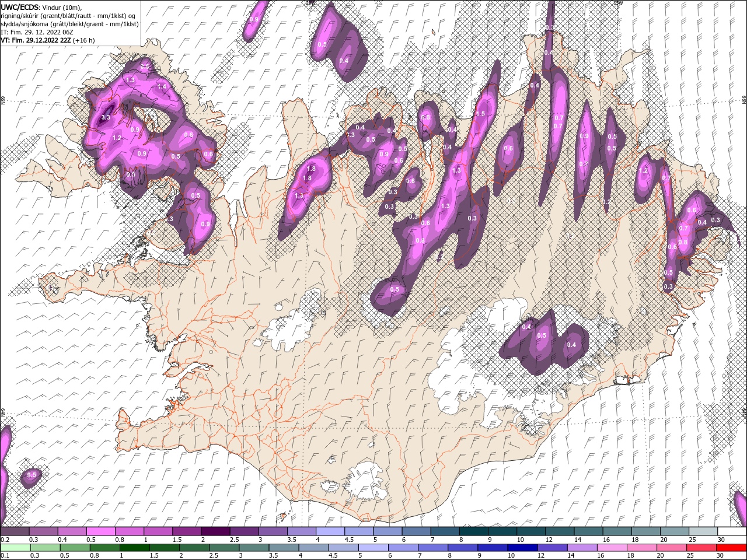Click the '0.2' label under the snow legend
The height and width of the screenshot is (560, 747).
[x=5, y=540]
